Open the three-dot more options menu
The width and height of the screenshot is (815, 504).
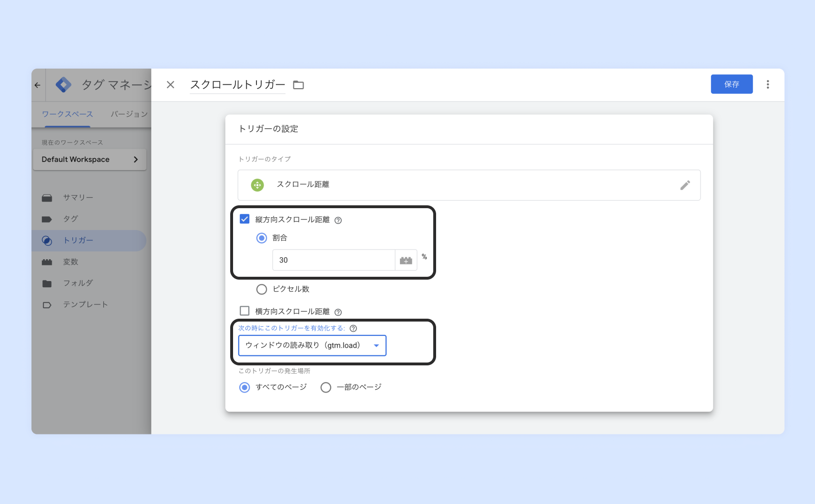tap(767, 84)
